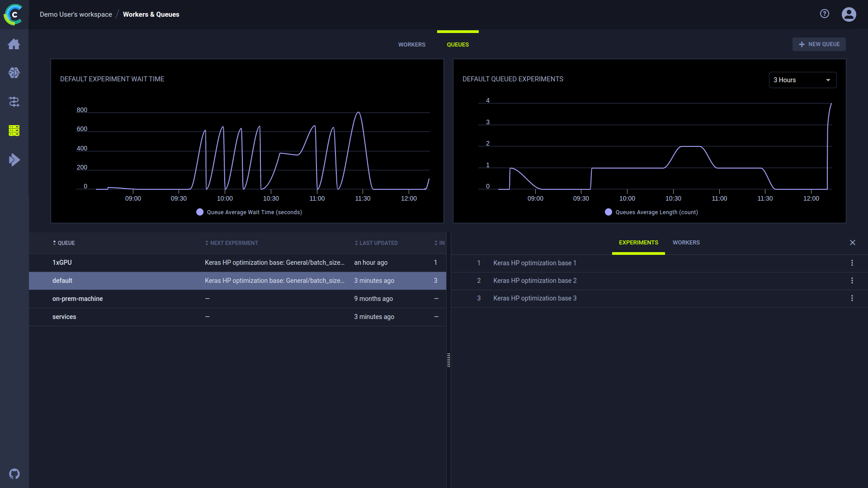Select the Queues top tab

[458, 44]
